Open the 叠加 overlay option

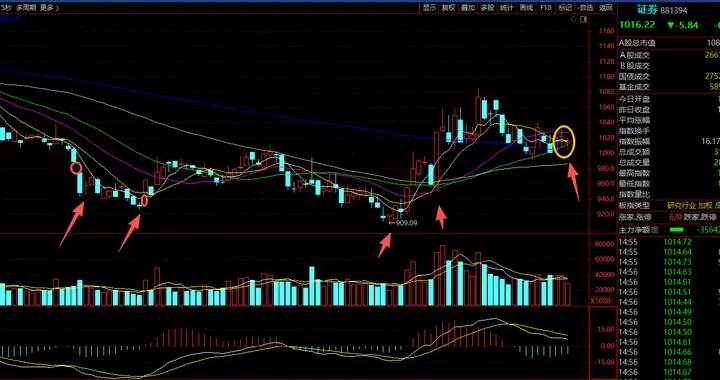click(468, 8)
